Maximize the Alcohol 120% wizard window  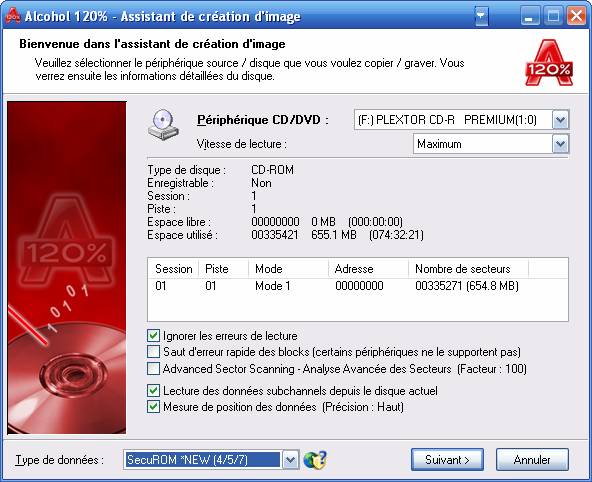click(553, 16)
